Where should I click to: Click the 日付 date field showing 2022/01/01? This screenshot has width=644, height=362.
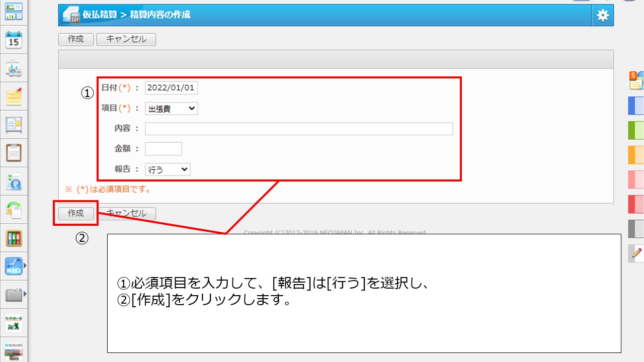coord(172,88)
